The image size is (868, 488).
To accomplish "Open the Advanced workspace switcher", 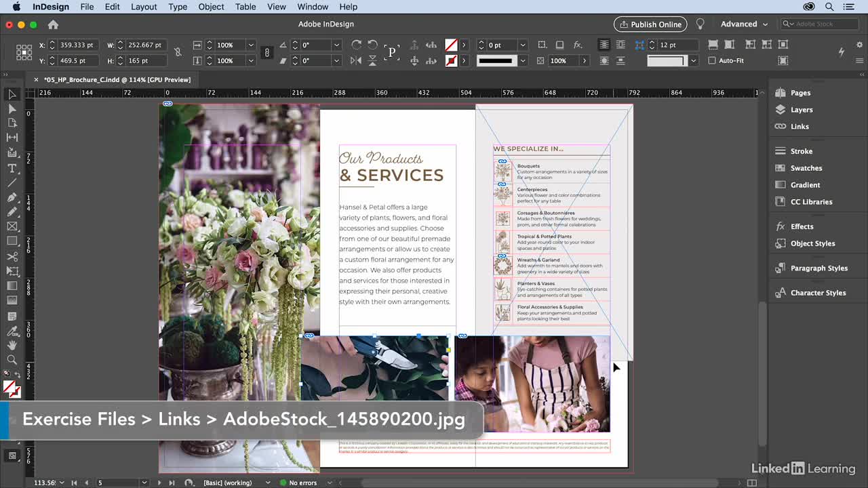I will (744, 24).
